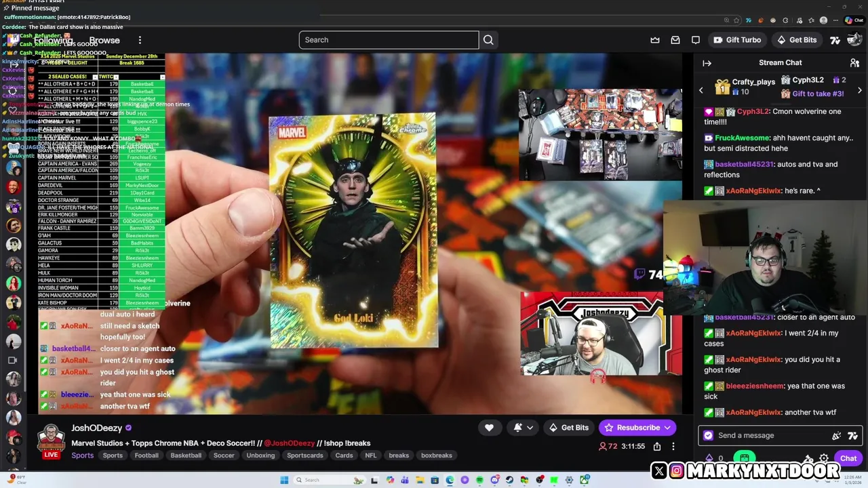Screen dimensions: 868x488
Task: Open the 7TV icon in top navigation
Action: [x=835, y=40]
